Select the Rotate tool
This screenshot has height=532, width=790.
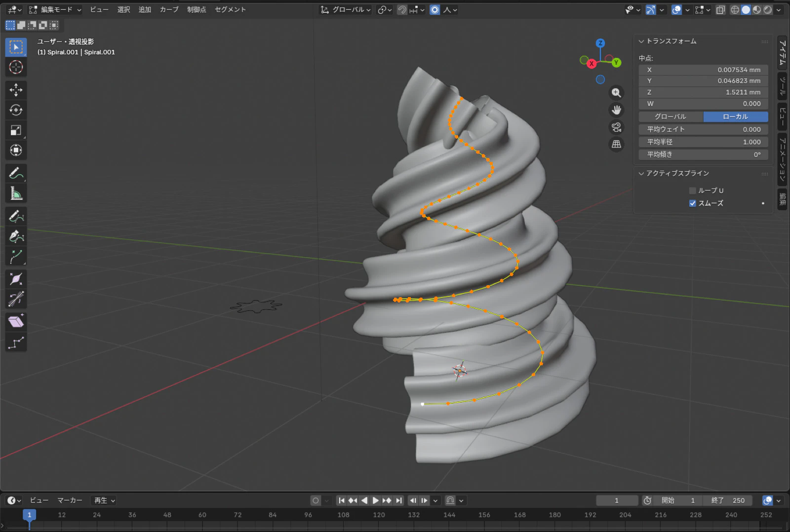[x=16, y=110]
